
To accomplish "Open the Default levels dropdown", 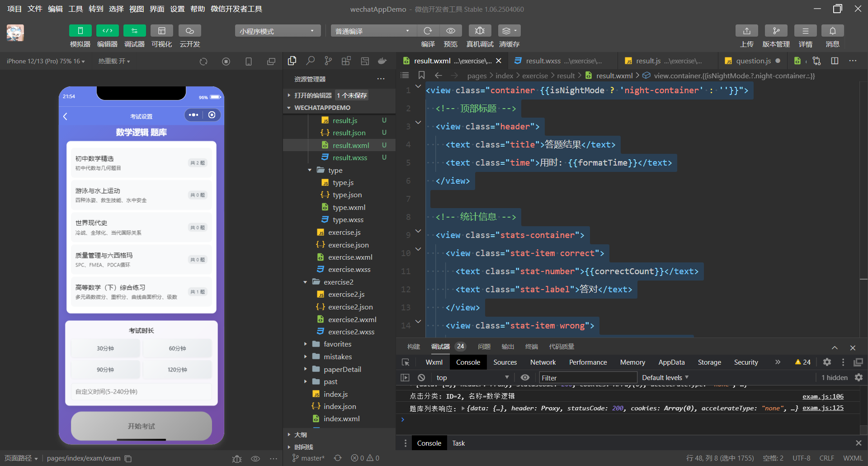I will pos(665,377).
